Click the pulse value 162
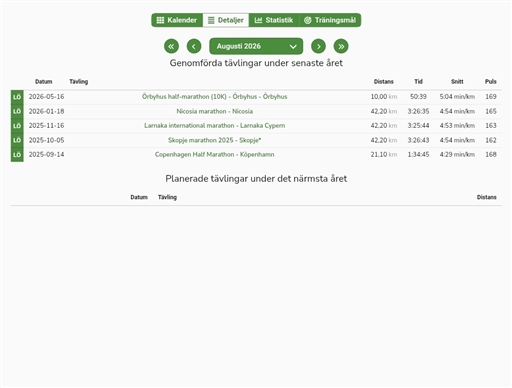This screenshot has height=388, width=512. [491, 140]
